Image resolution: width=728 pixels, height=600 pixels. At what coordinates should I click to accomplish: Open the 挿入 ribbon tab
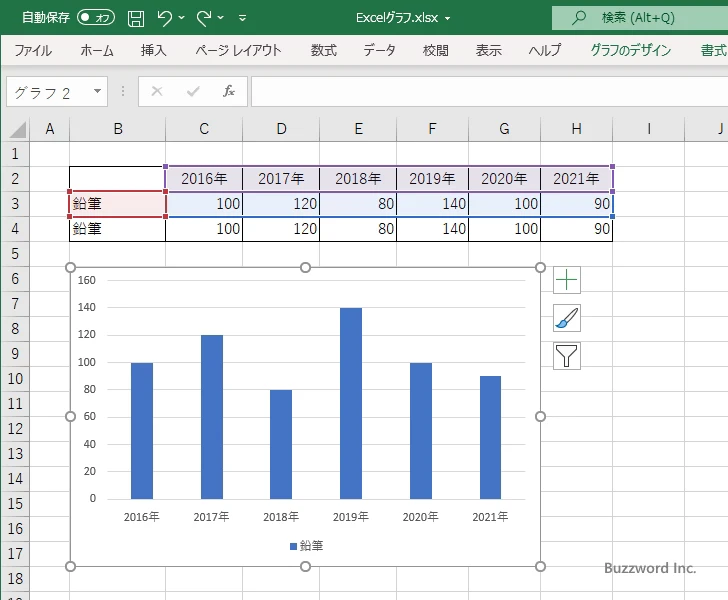[x=153, y=50]
